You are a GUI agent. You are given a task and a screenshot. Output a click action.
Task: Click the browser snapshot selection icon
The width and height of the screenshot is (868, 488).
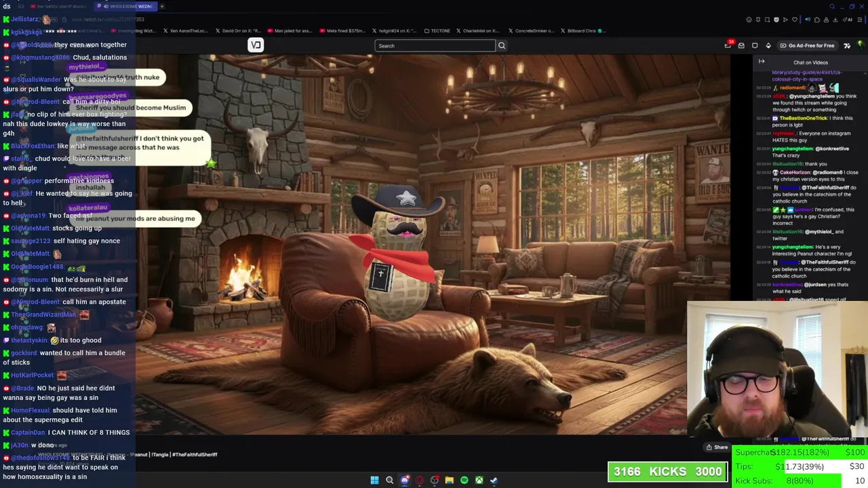tap(767, 20)
